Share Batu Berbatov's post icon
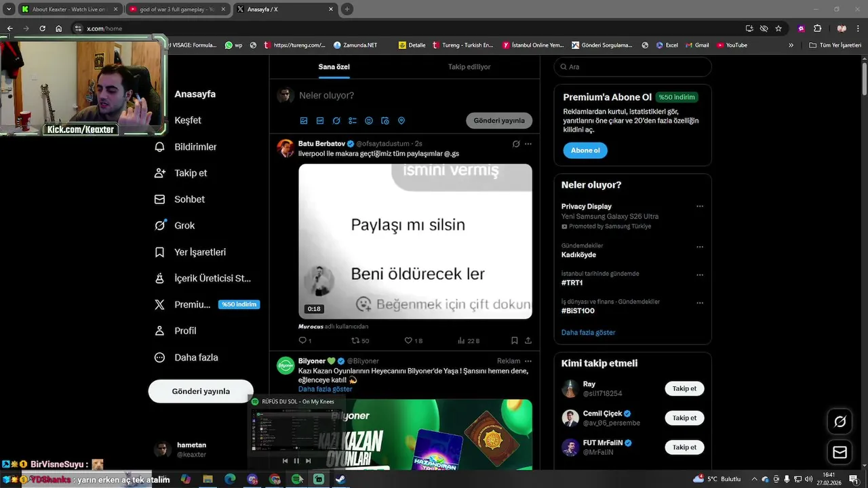The width and height of the screenshot is (868, 488). (x=528, y=340)
